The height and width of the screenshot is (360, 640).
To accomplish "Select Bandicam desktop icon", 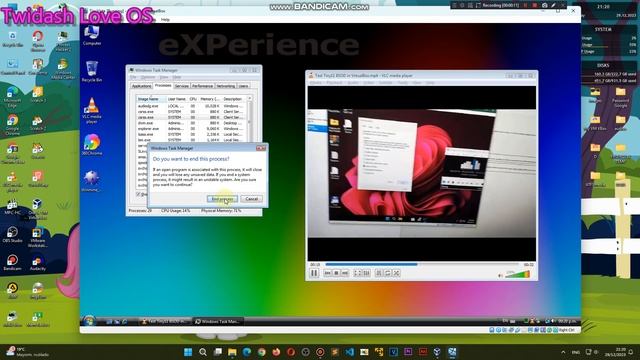I will (x=12, y=262).
